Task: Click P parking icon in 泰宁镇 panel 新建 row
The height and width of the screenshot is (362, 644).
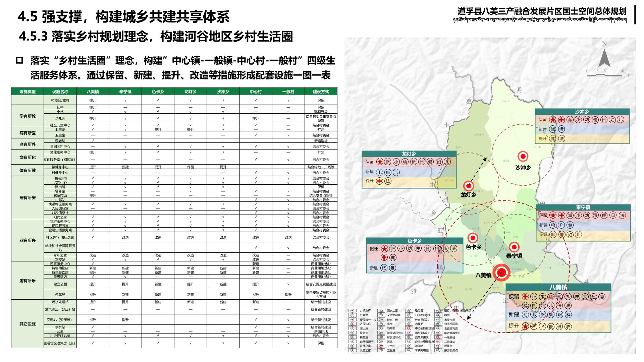Action: [x=561, y=225]
